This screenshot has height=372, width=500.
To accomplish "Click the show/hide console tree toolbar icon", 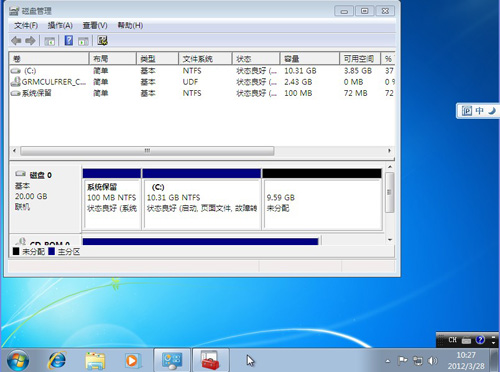I will coord(50,41).
